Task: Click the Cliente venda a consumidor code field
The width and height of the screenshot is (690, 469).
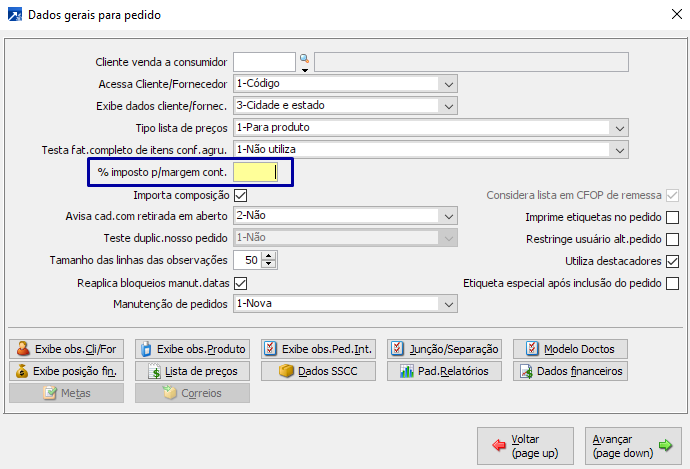Action: point(264,62)
